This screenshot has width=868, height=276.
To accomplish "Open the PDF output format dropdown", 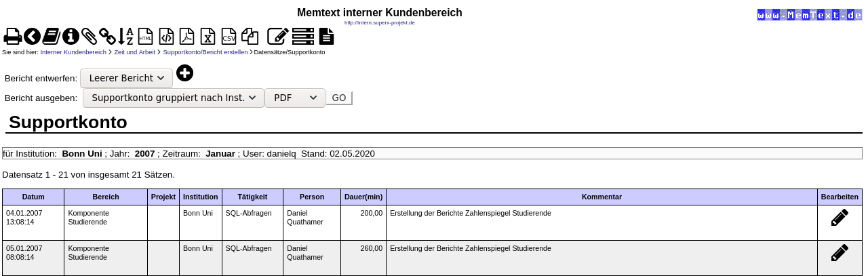I will (295, 98).
